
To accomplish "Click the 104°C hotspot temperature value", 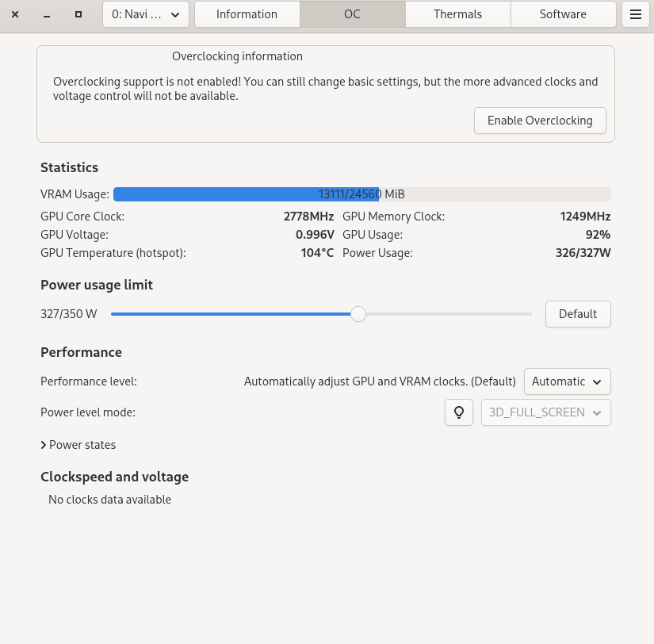I will (x=317, y=253).
